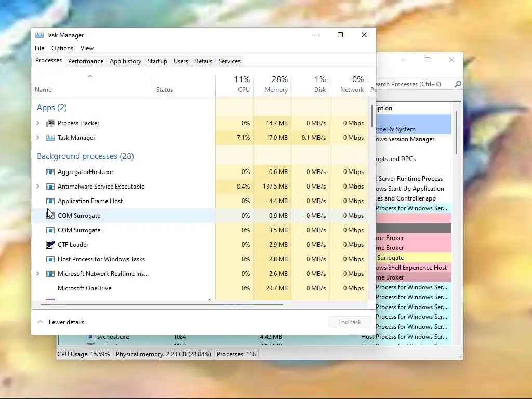Select the Application Frame Host name
The width and height of the screenshot is (532, 399).
coord(90,201)
